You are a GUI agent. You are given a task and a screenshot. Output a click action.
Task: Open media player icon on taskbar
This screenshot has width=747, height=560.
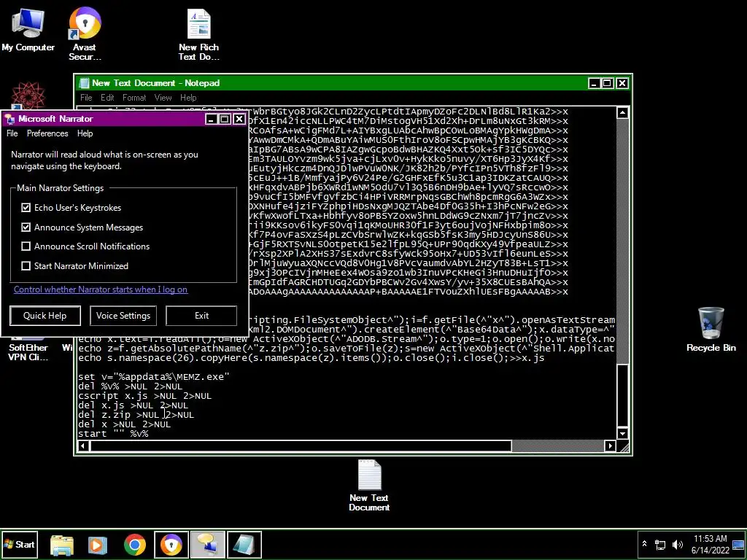[98, 545]
